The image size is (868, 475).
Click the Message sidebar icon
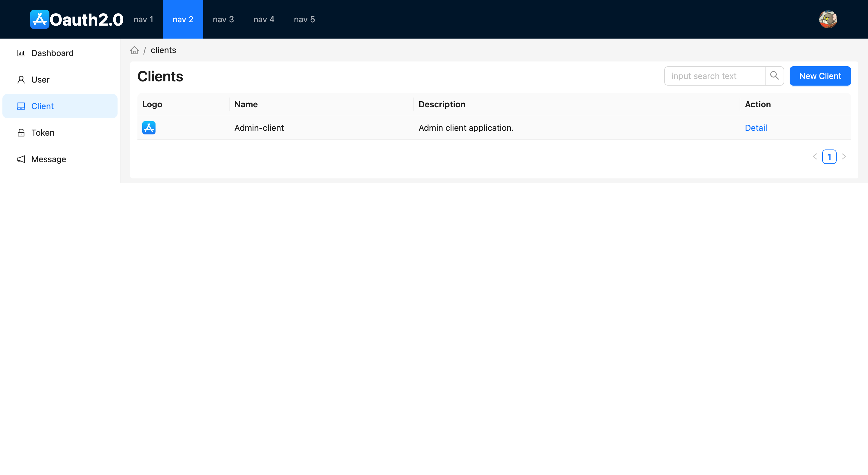(21, 159)
